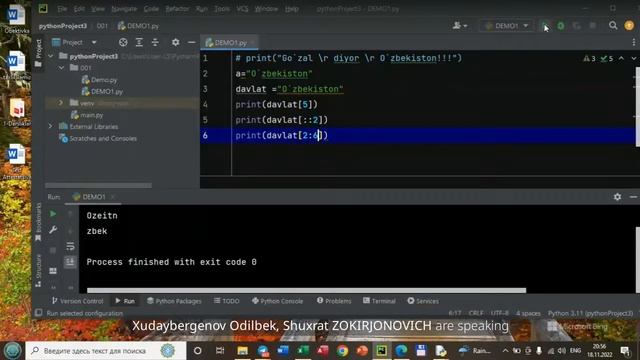
Task: Restore layout icon in Run panel
Action: 53,271
